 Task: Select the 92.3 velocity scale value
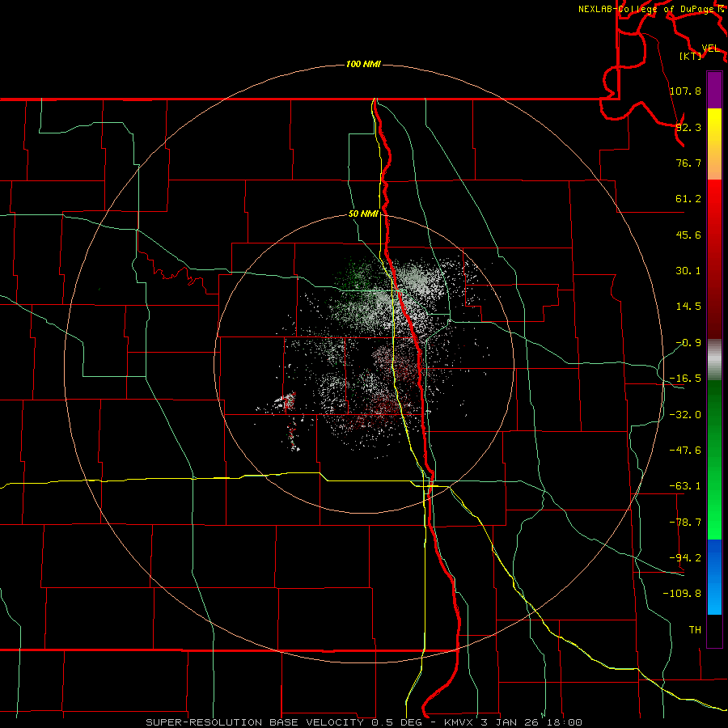(x=688, y=127)
